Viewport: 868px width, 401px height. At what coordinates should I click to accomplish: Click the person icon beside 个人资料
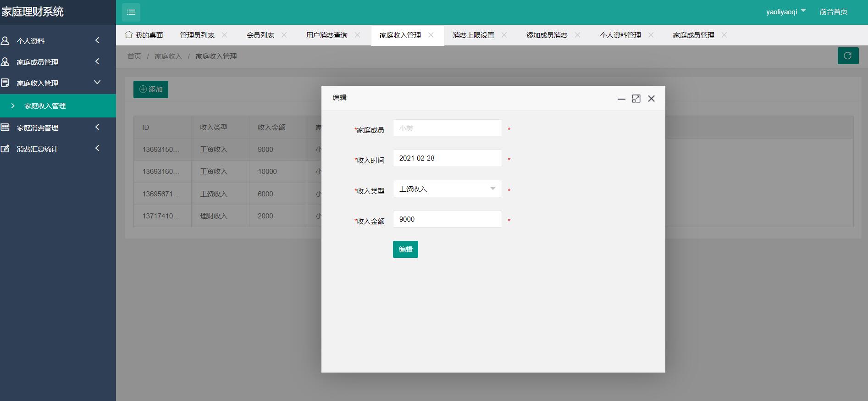point(5,41)
